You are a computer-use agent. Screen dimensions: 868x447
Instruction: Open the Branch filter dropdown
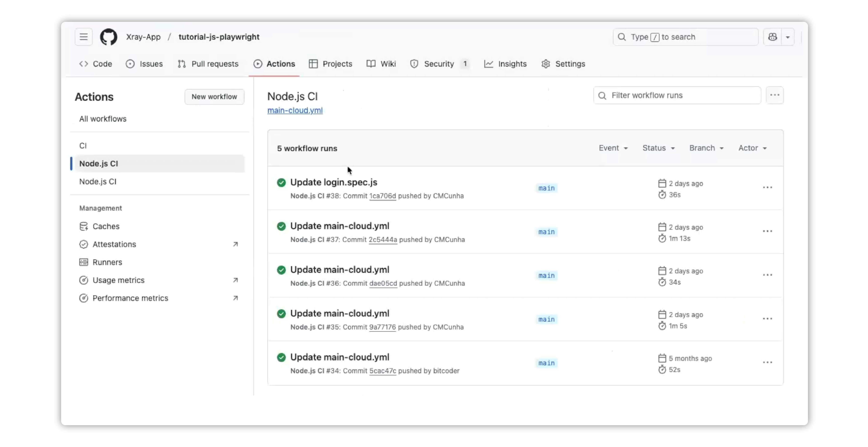706,148
